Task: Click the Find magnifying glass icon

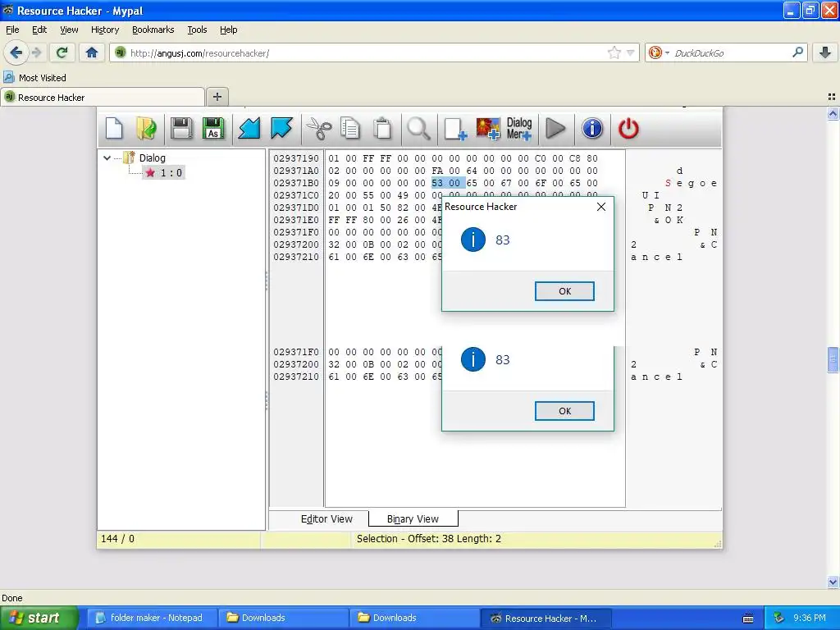Action: pyautogui.click(x=418, y=129)
